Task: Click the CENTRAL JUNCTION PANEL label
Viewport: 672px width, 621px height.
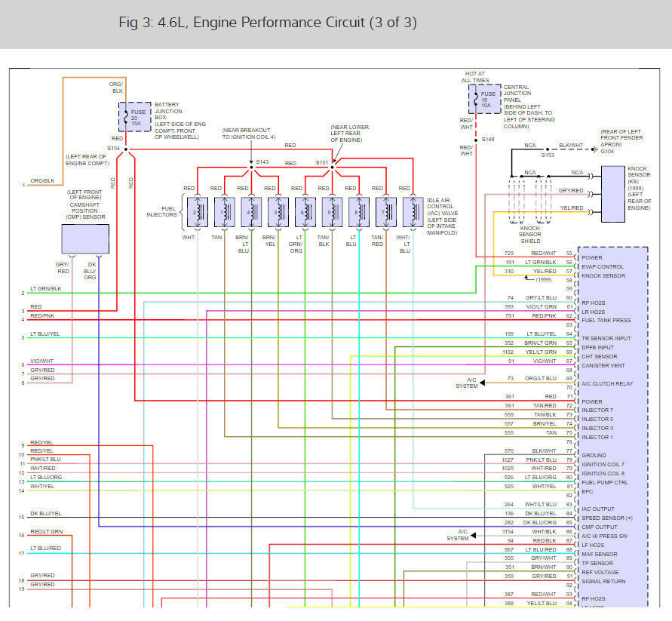Action: (x=517, y=94)
